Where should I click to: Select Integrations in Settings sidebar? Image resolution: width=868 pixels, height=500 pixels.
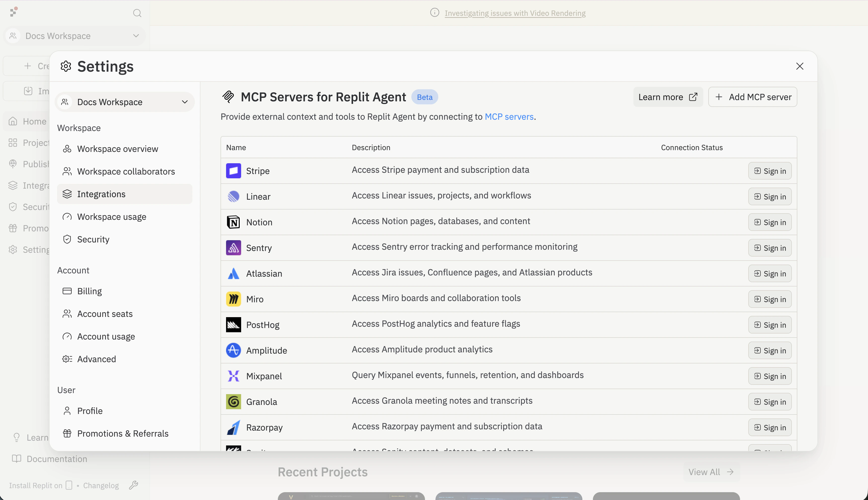(x=124, y=194)
